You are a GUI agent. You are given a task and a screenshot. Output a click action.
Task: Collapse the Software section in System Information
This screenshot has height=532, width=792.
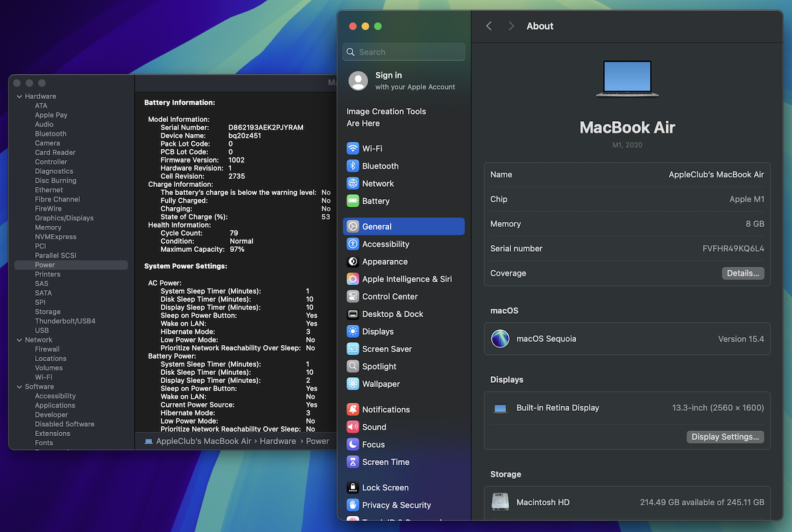[x=19, y=387]
